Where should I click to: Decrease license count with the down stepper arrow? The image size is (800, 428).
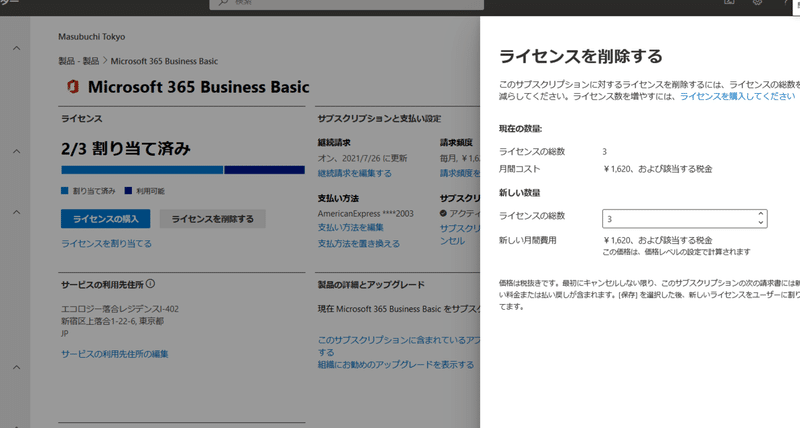pyautogui.click(x=761, y=223)
